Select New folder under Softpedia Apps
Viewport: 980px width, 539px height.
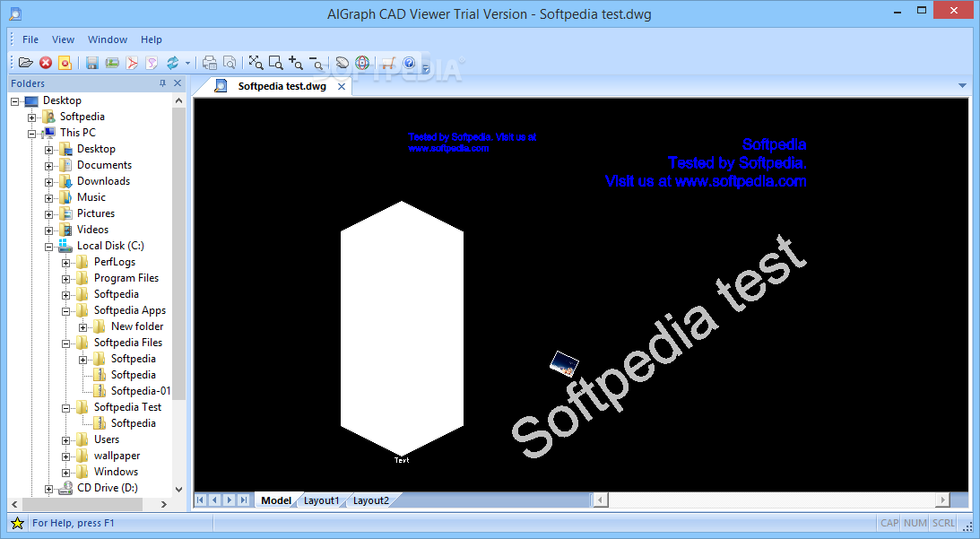click(137, 326)
